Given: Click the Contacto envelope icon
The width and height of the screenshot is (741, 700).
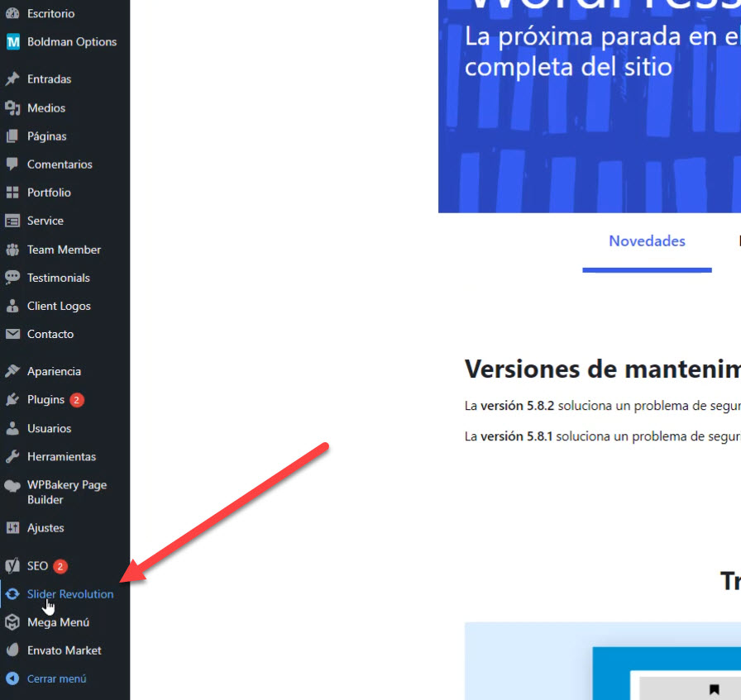Looking at the screenshot, I should (12, 334).
